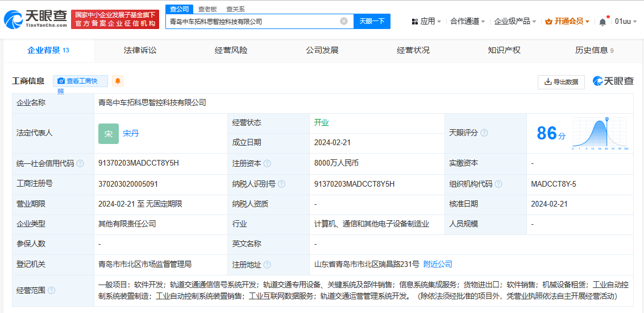Click the help icon next to 注册资本
The width and height of the screenshot is (644, 313).
(x=267, y=163)
